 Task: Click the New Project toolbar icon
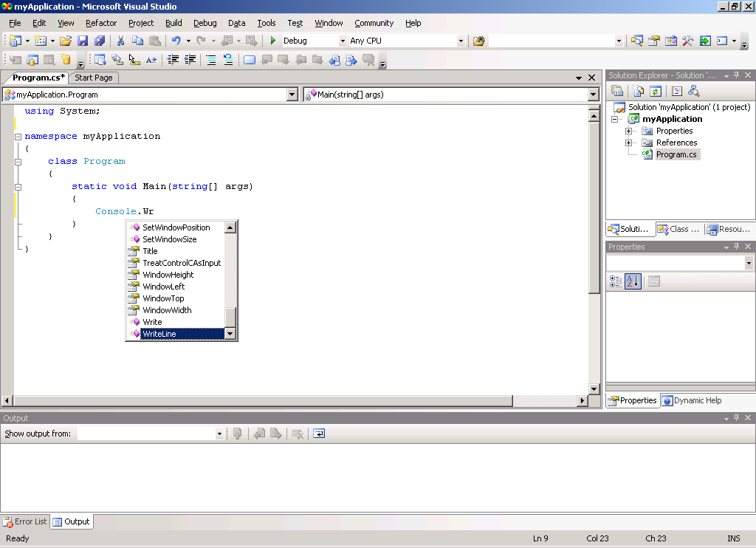point(15,41)
